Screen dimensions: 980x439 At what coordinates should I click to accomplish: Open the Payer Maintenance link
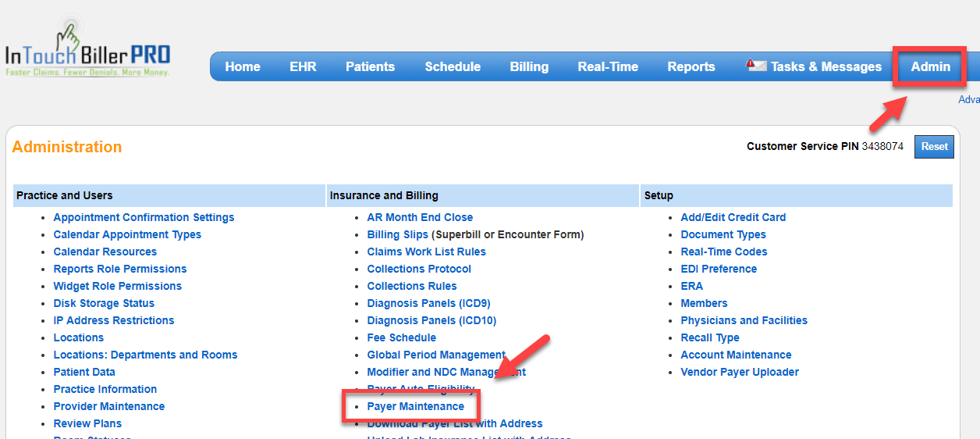click(415, 406)
